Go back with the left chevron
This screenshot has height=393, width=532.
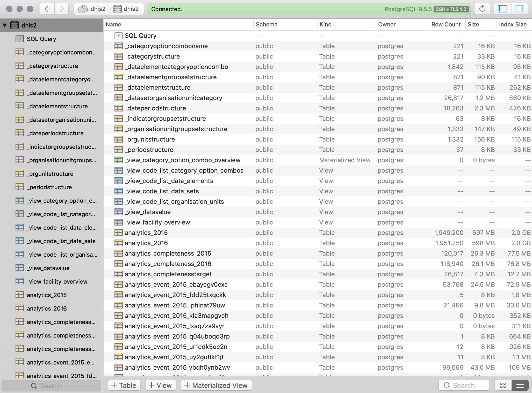click(x=47, y=9)
